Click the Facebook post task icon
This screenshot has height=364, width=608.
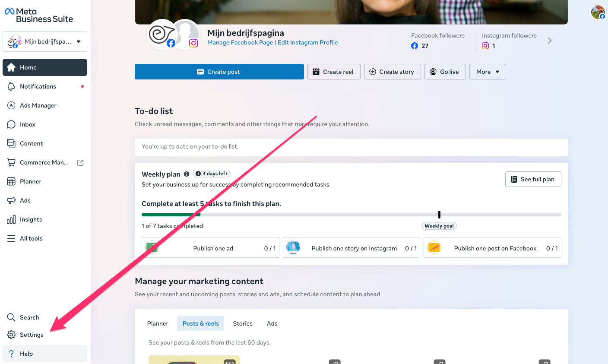434,247
